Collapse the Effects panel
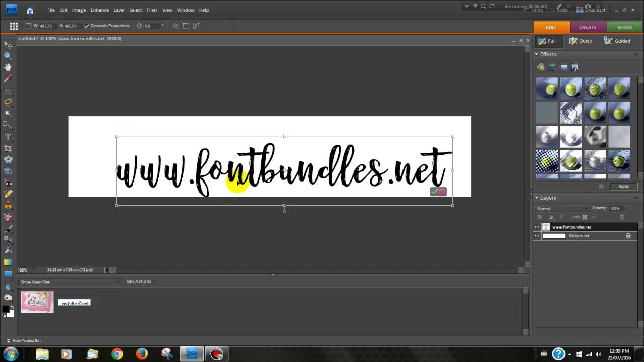Image resolution: width=644 pixels, height=362 pixels. [537, 54]
